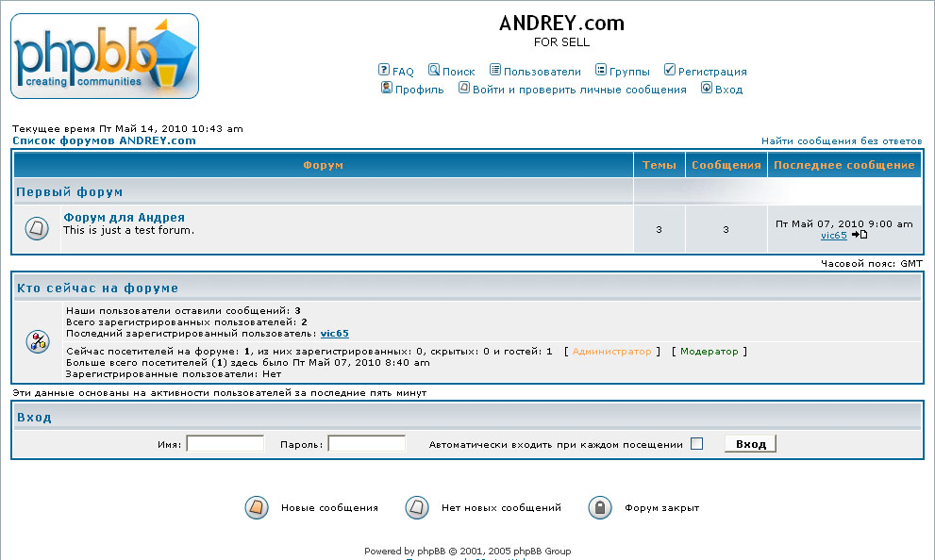
Task: Click the Последнее сообщение column header
Action: click(x=844, y=165)
